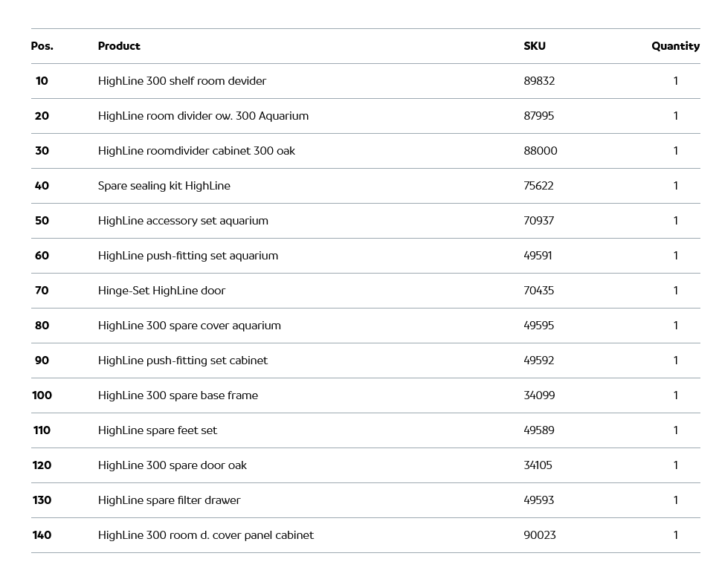Select HighLine spare feet set product
719x588 pixels.
tap(158, 430)
